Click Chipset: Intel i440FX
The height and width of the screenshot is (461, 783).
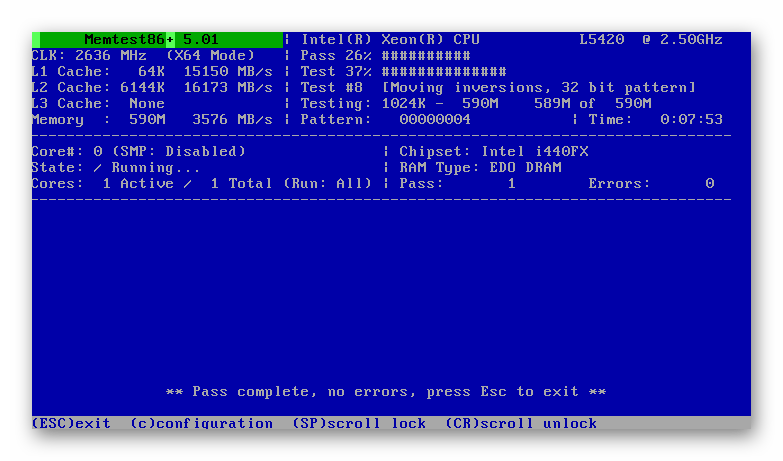click(x=494, y=151)
